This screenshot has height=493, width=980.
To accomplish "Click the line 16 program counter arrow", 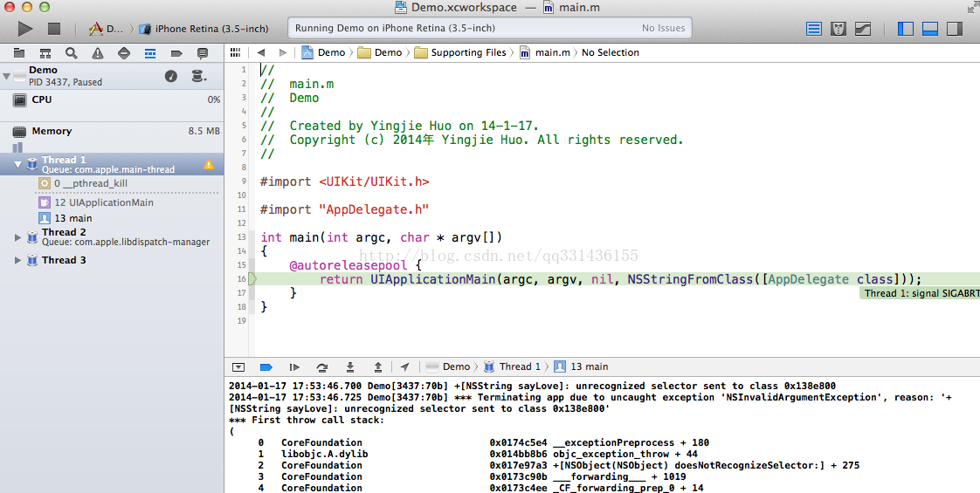I will [x=252, y=279].
